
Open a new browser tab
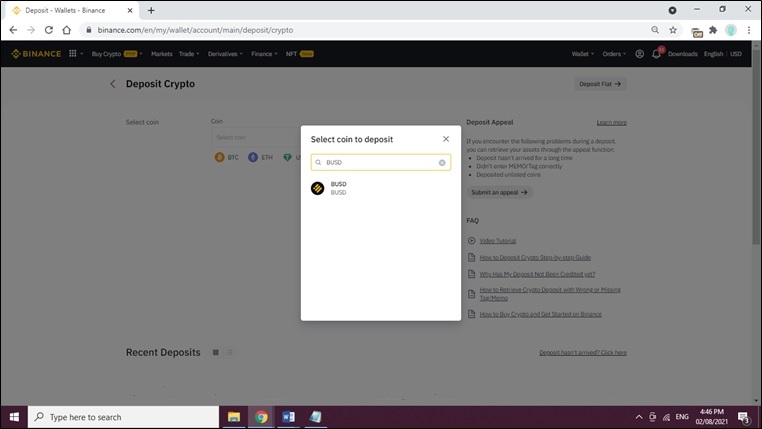point(151,10)
